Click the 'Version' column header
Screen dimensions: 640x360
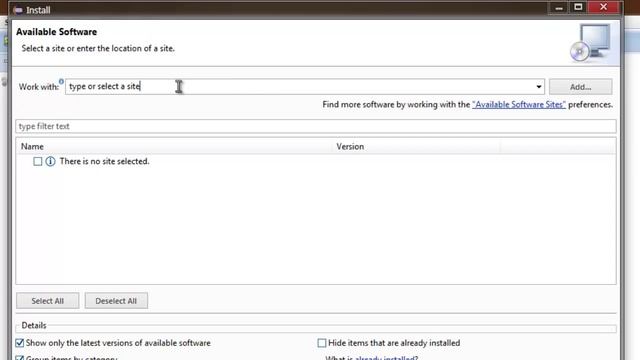click(416, 147)
